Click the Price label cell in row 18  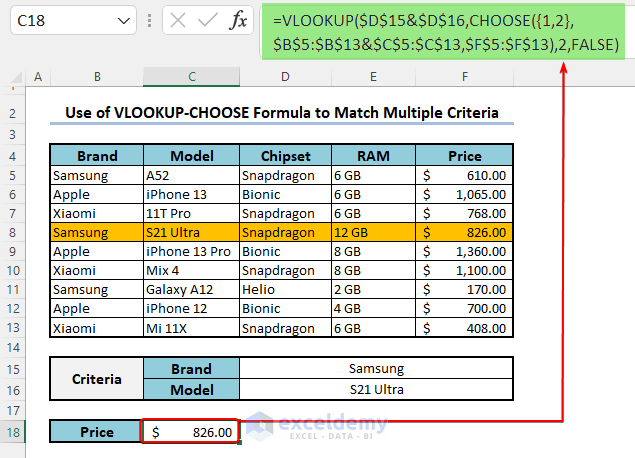point(96,432)
